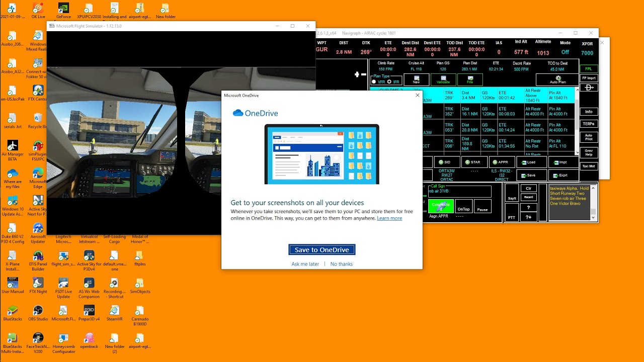Open the Auto Pilot sidebar button
This screenshot has width=644, height=362.
coord(589,137)
